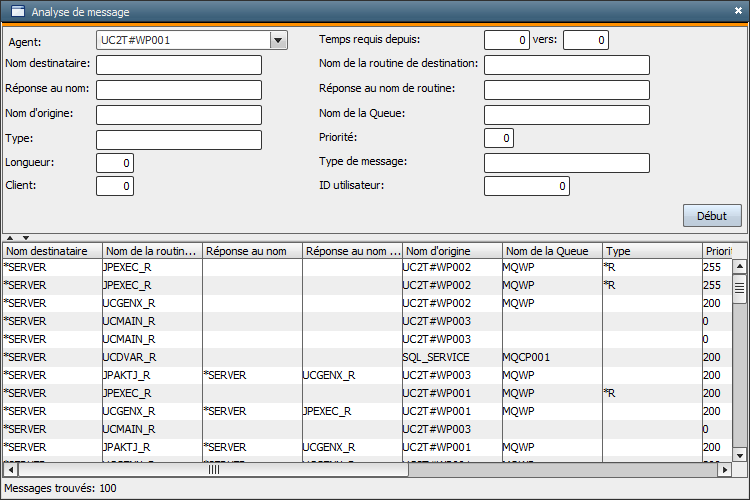Click the Priorité numeric field
The width and height of the screenshot is (750, 500).
(x=499, y=138)
